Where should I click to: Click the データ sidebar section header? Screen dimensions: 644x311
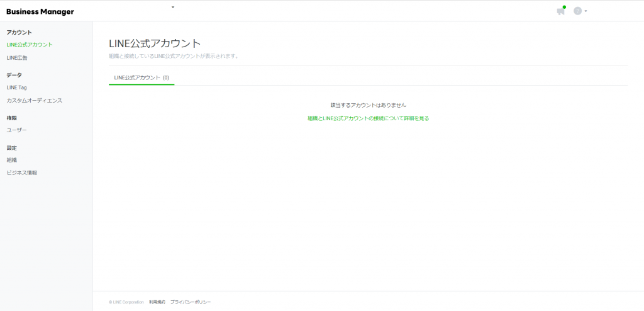point(14,75)
